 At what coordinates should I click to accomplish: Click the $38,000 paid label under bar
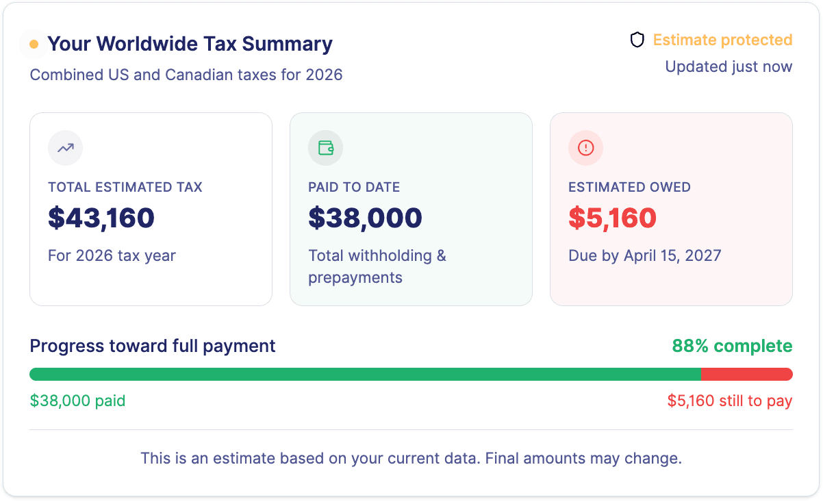coord(77,401)
